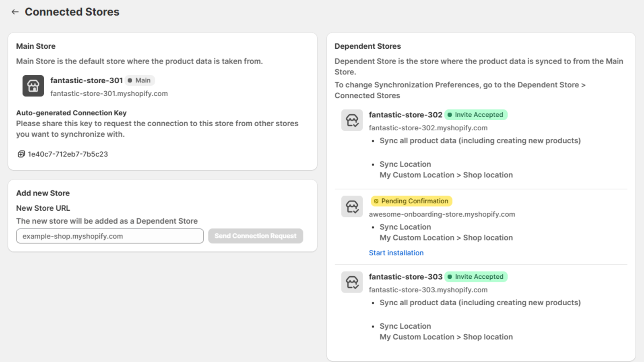Click the pending clock icon on Pending Confirmation badge
This screenshot has height=362, width=644.
(376, 201)
